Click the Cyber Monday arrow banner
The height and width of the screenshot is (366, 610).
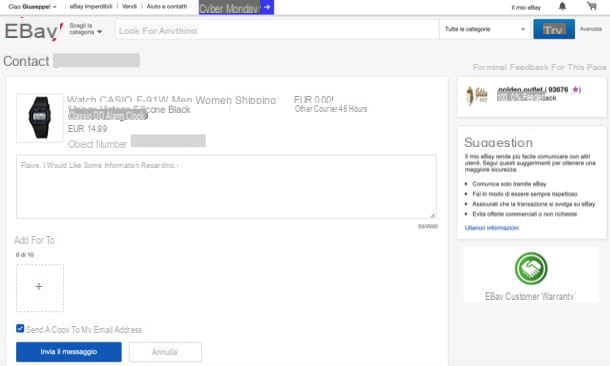[236, 7]
